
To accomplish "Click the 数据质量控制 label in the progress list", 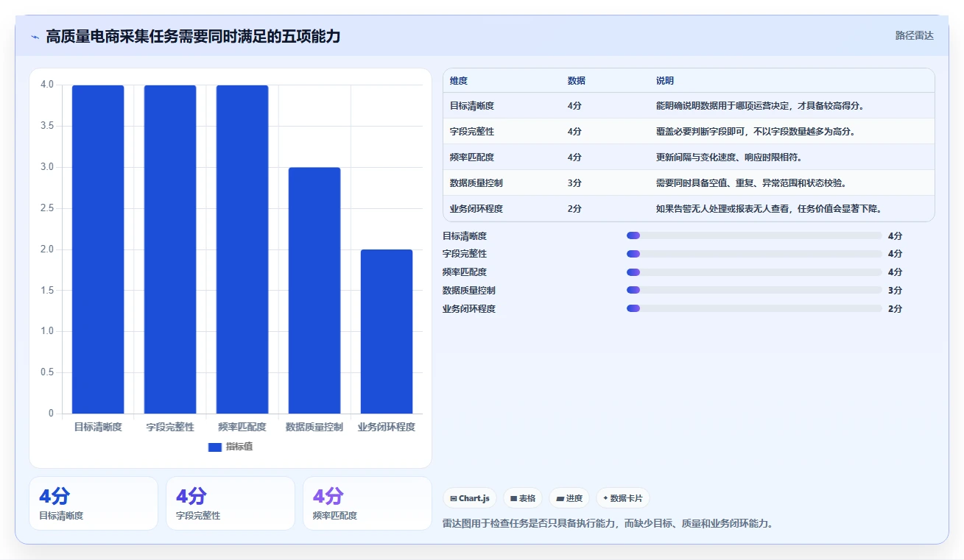I will pyautogui.click(x=469, y=291).
